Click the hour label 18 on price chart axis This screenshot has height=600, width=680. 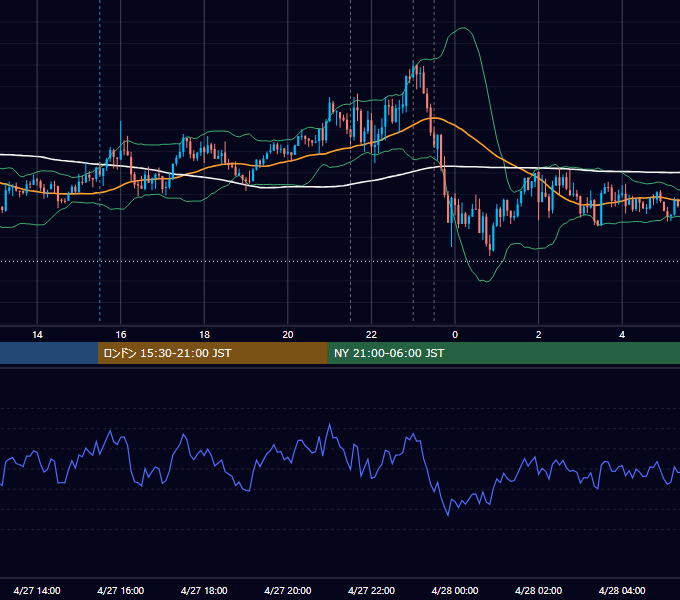pos(204,335)
